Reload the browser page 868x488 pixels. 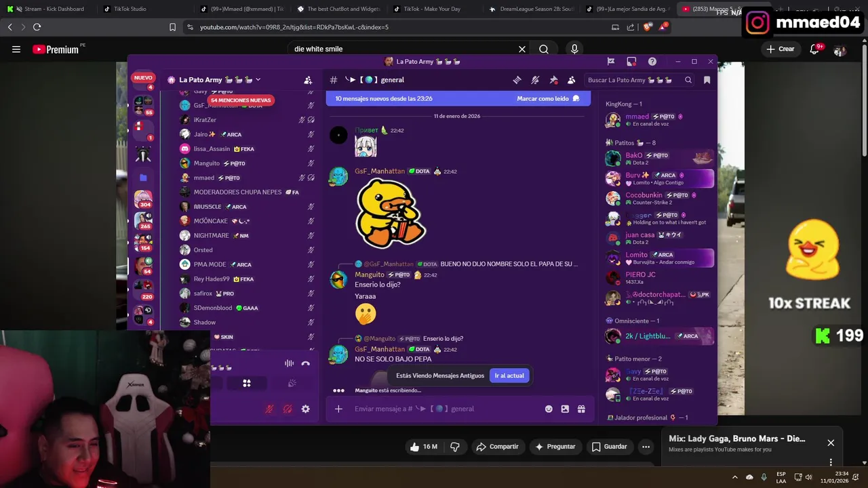37,27
